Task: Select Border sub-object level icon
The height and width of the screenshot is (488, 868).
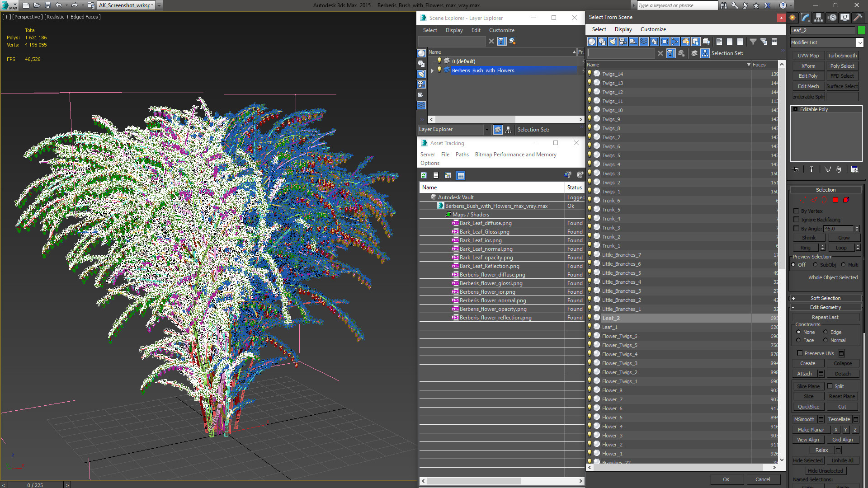Action: pos(825,200)
